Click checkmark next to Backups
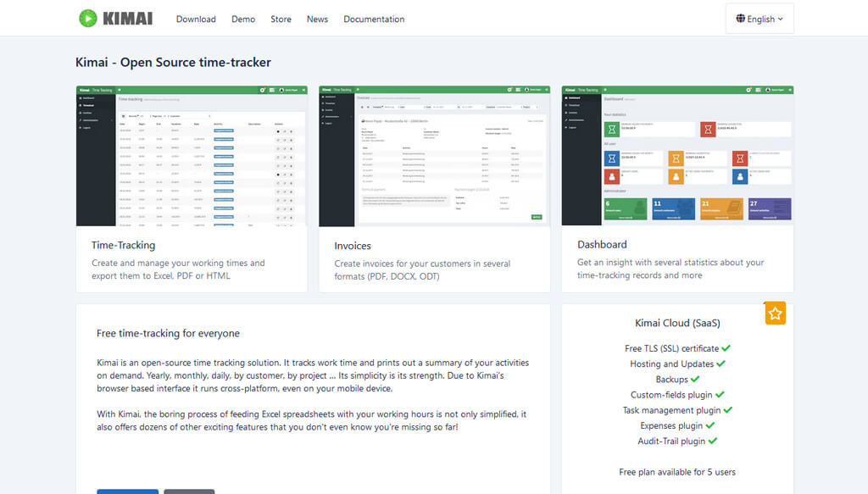 point(695,379)
